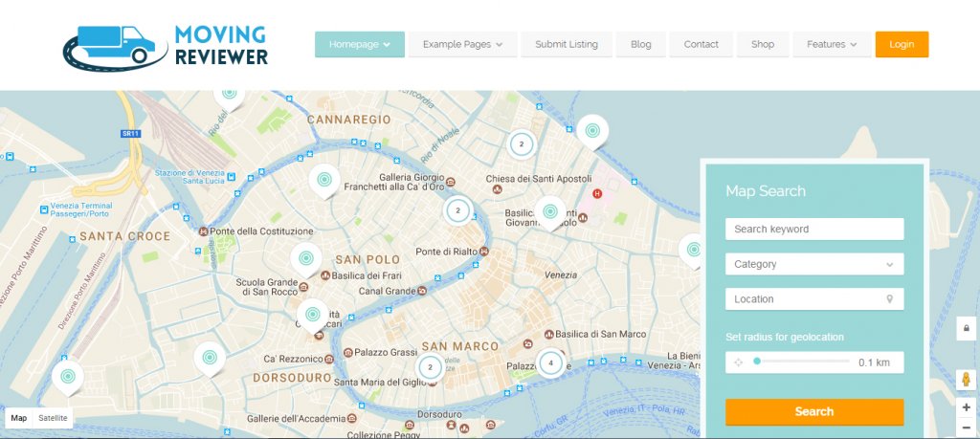Screen dimensions: 980x439
Task: Expand the Example Pages menu
Action: [x=462, y=44]
